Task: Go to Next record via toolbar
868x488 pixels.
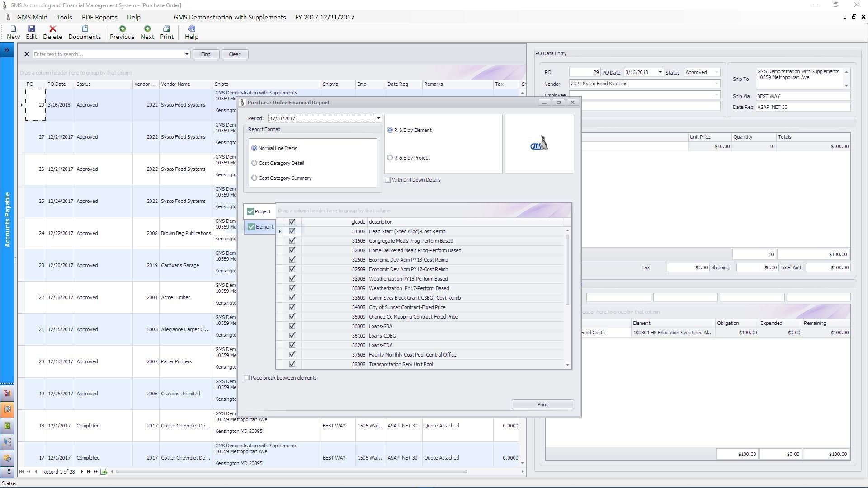Action: [x=147, y=29]
